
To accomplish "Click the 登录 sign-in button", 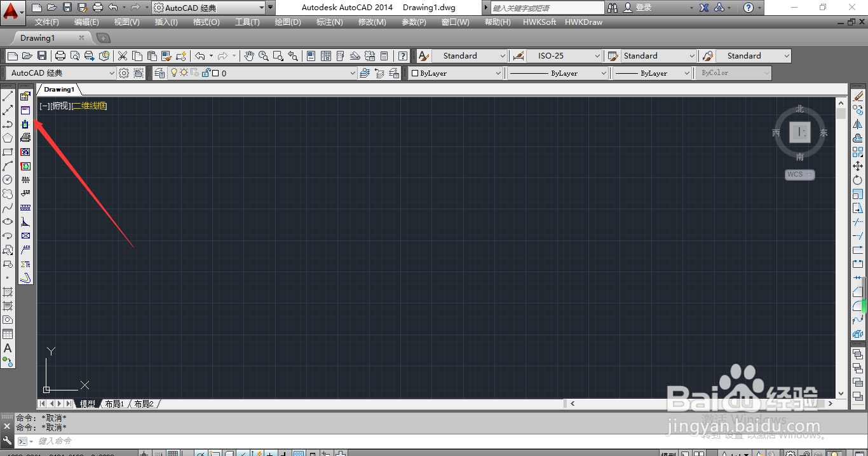I will (637, 8).
